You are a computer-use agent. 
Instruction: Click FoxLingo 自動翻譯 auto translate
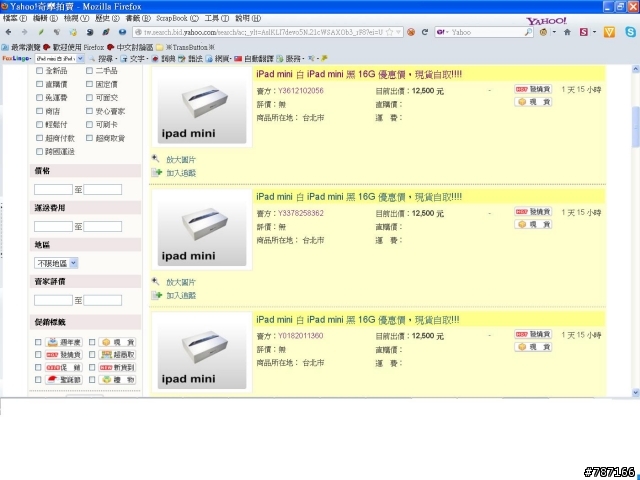[254, 58]
